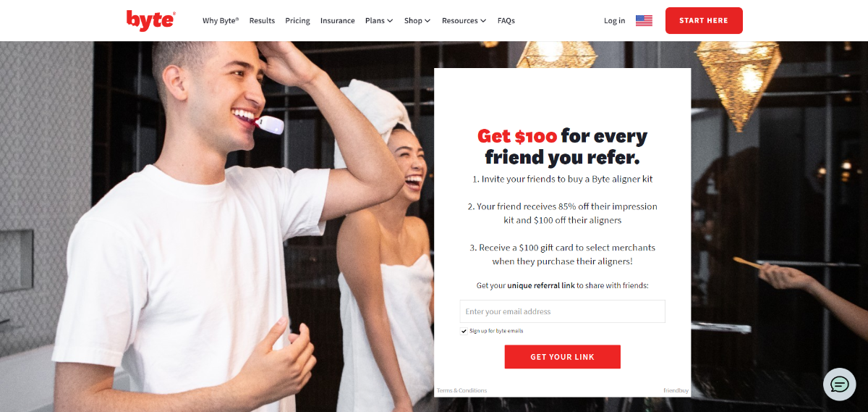Click the Sign up for byte emails label
Screen dimensions: 868x412
(x=496, y=331)
